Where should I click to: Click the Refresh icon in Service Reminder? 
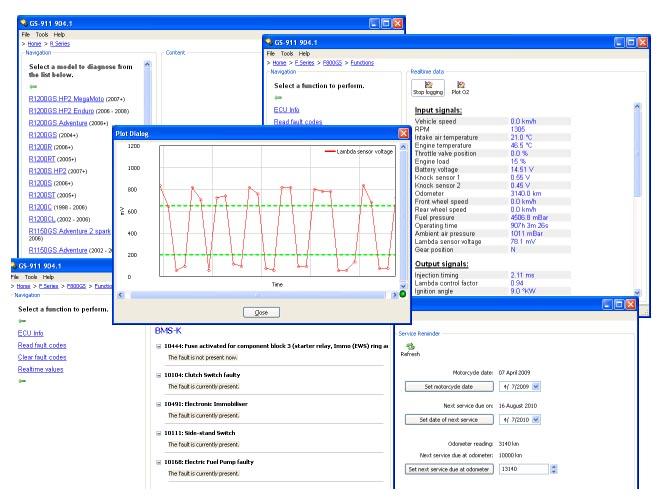(x=410, y=345)
